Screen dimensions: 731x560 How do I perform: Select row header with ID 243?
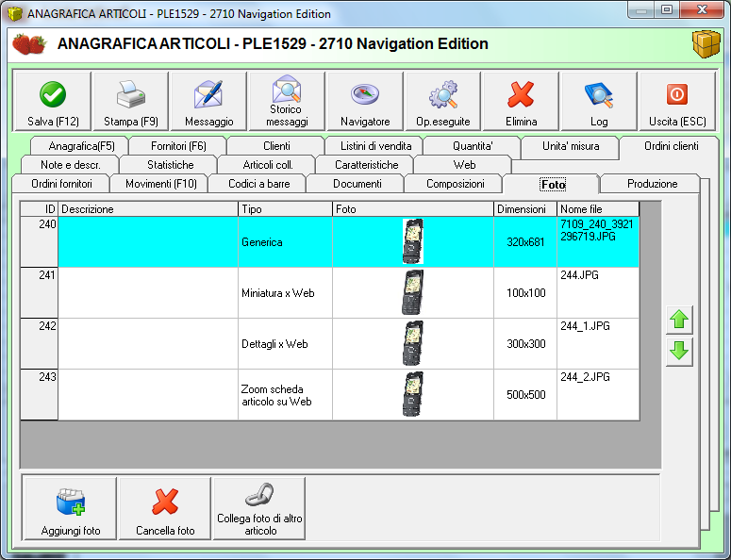[x=40, y=395]
